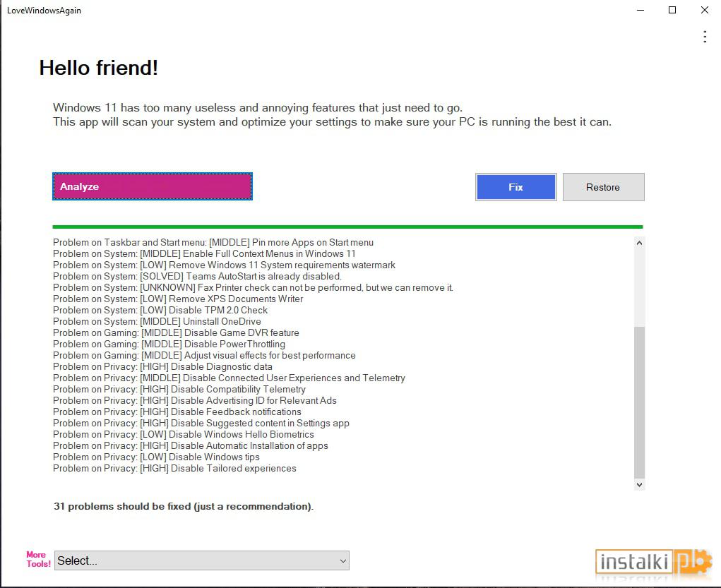The height and width of the screenshot is (588, 721).
Task: Select 'Disable Game DVR feature' row
Action: pyautogui.click(x=176, y=332)
